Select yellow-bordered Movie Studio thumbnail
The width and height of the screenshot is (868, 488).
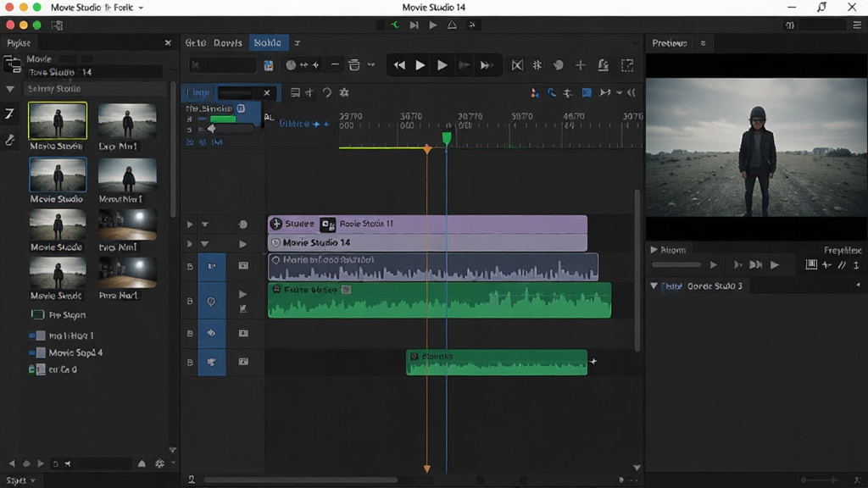click(x=58, y=120)
